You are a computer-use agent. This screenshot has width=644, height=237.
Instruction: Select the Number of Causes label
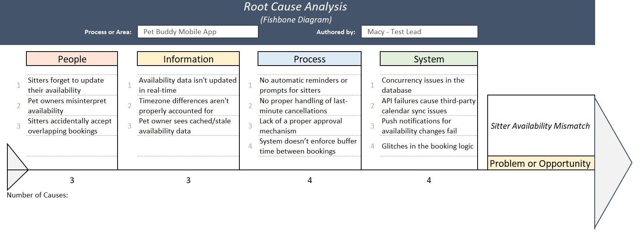click(37, 195)
